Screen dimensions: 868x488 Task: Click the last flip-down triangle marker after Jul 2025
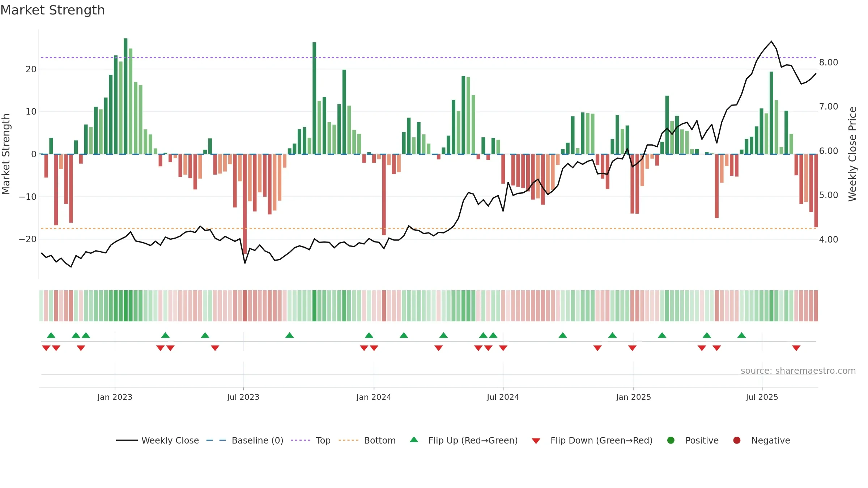click(796, 348)
